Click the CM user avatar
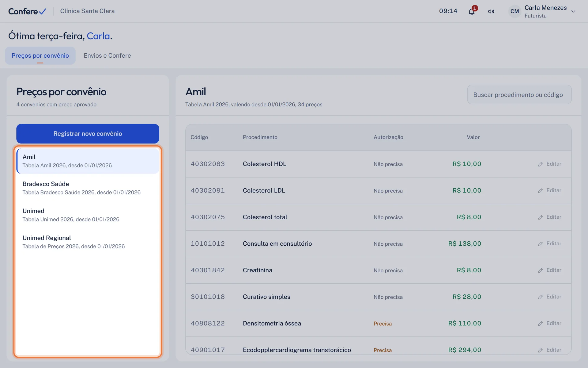The height and width of the screenshot is (368, 588). [514, 11]
